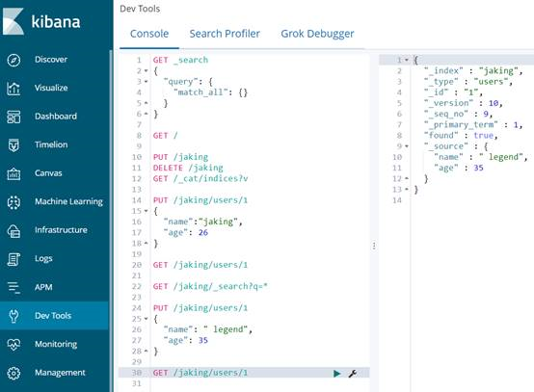Click "found" : true in response
The image size is (534, 392).
[x=461, y=136]
